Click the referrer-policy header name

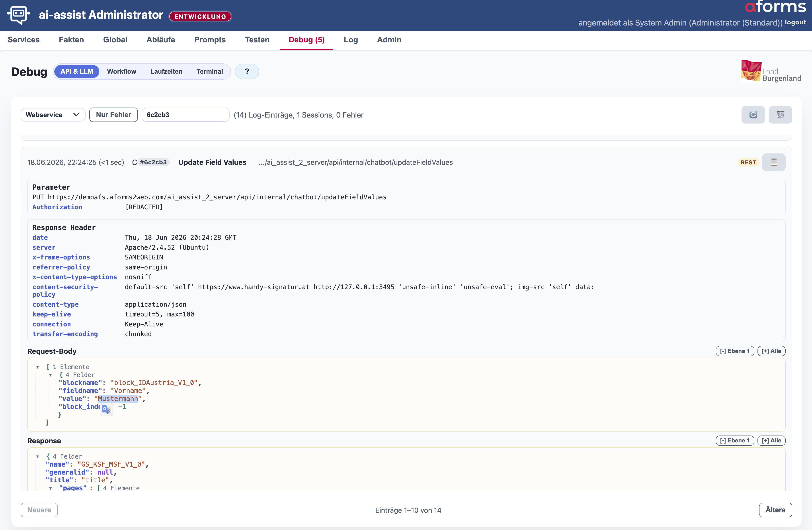point(61,267)
